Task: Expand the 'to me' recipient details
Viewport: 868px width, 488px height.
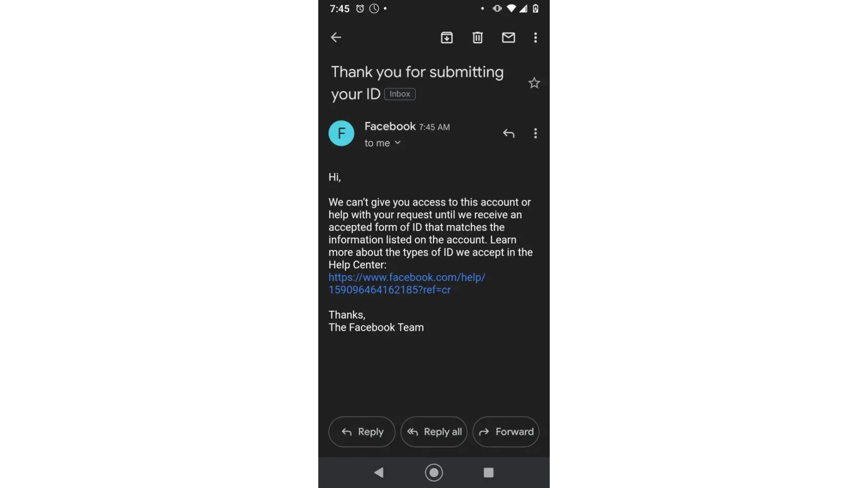Action: pos(383,143)
